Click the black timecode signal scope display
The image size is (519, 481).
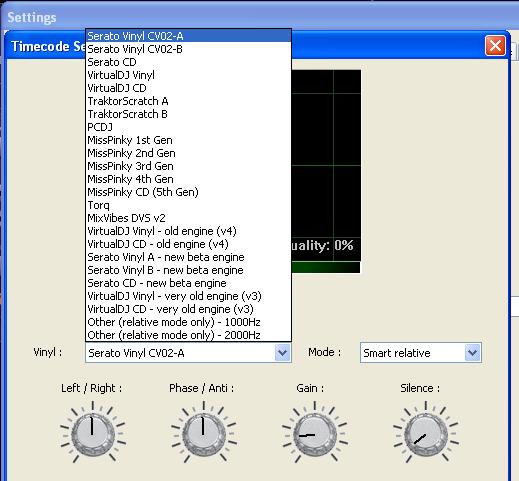tap(326, 166)
